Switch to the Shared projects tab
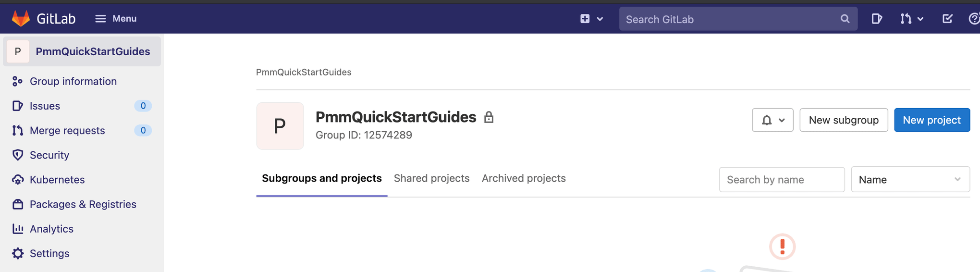The image size is (980, 272). point(431,178)
